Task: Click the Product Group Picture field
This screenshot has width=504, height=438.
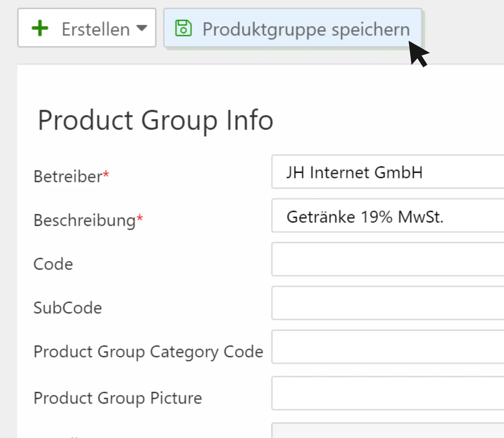Action: point(387,393)
